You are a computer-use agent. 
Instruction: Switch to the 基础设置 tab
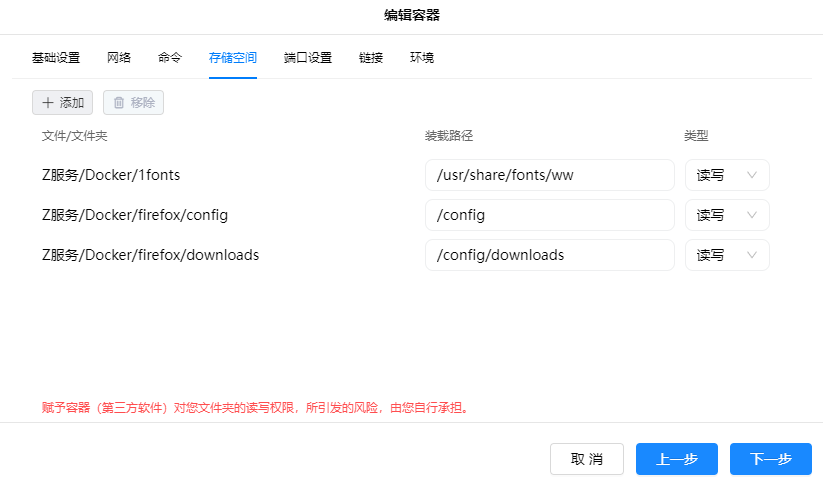pyautogui.click(x=56, y=58)
